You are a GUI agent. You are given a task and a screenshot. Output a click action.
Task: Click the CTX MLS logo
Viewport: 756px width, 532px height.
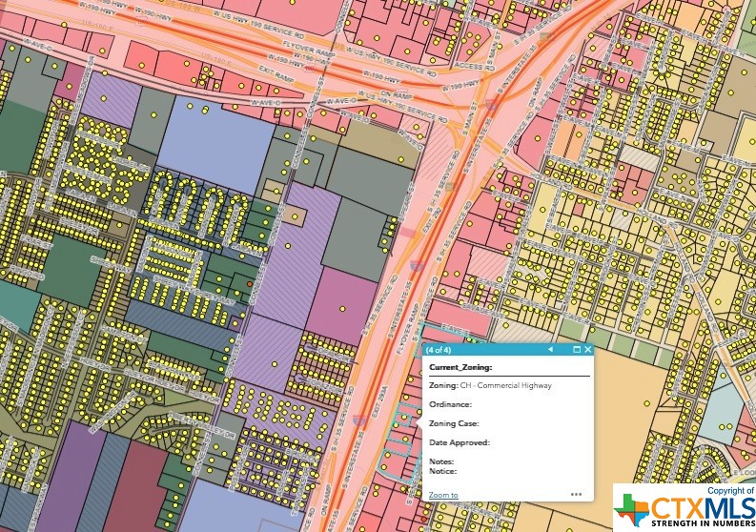click(x=684, y=507)
